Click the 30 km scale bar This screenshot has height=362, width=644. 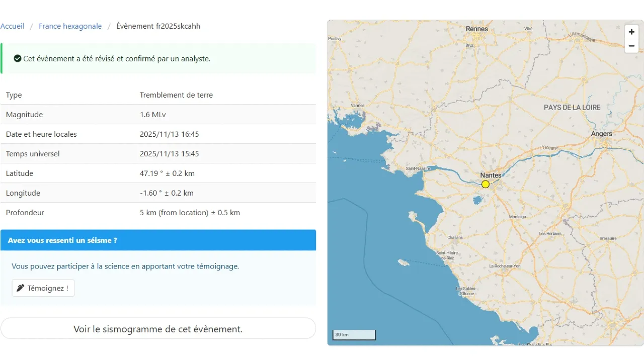[x=354, y=335]
